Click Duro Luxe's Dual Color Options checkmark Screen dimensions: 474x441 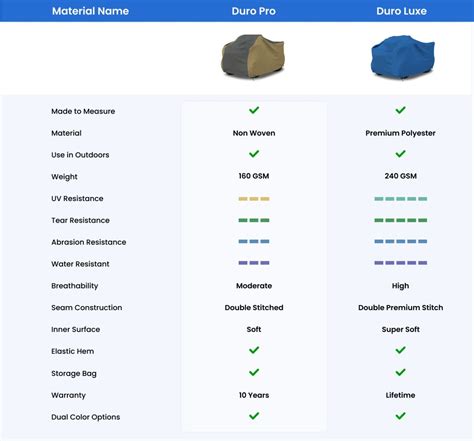[x=400, y=416]
